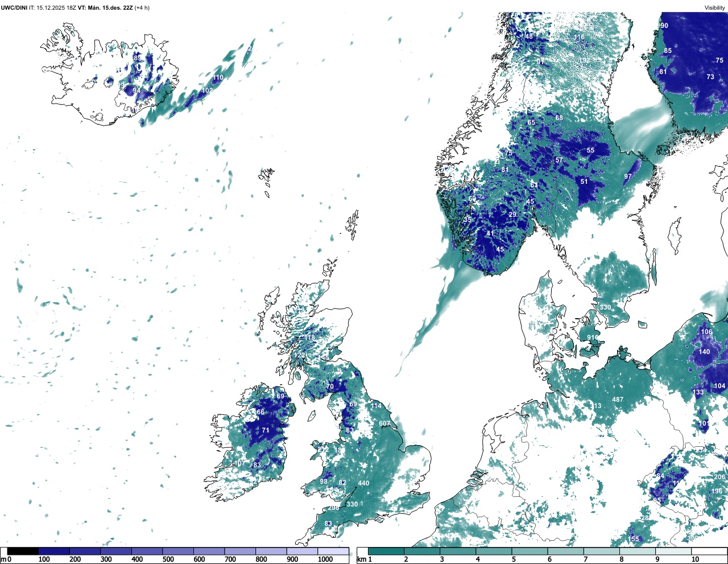The height and width of the screenshot is (564, 728).
Task: Click the '82' value in south Wales
Action: (342, 483)
